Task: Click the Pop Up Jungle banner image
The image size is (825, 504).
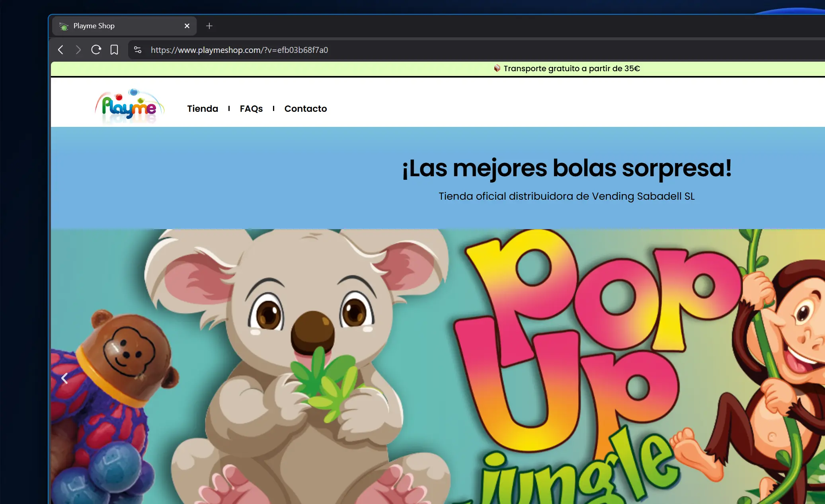Action: pyautogui.click(x=438, y=366)
